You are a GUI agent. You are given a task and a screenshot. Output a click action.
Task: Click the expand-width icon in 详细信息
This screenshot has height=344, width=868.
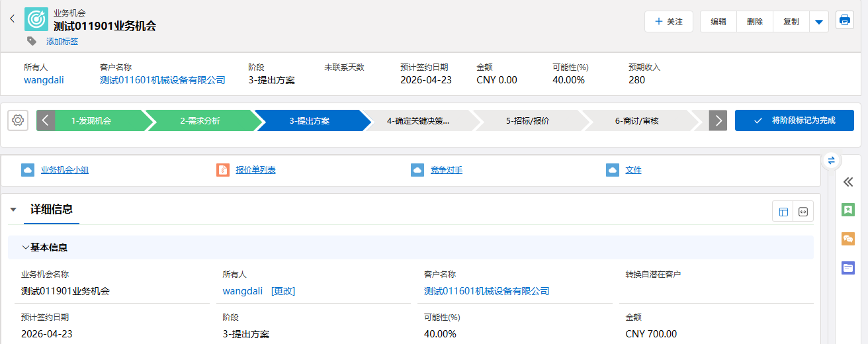[x=803, y=212]
